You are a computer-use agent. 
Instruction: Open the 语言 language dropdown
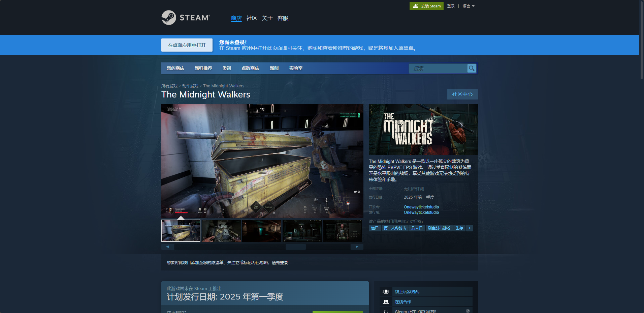coord(469,6)
